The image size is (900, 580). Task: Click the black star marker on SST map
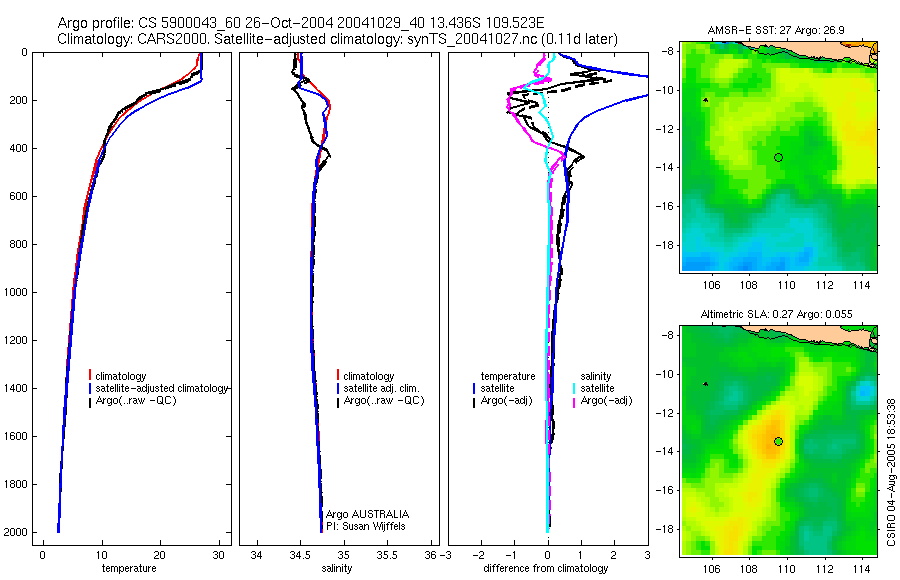pos(705,100)
